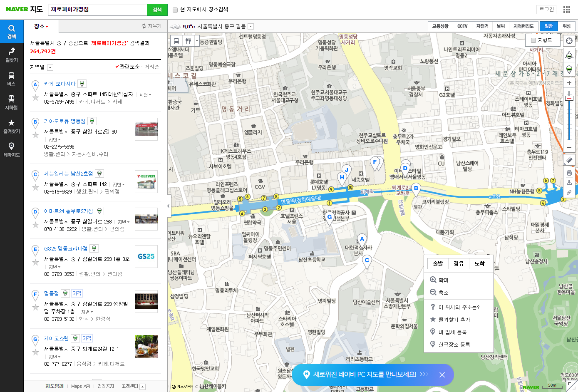The image size is (578, 392).
Task: Open 즐겨찾기 favorites in the sidebar
Action: click(x=12, y=126)
